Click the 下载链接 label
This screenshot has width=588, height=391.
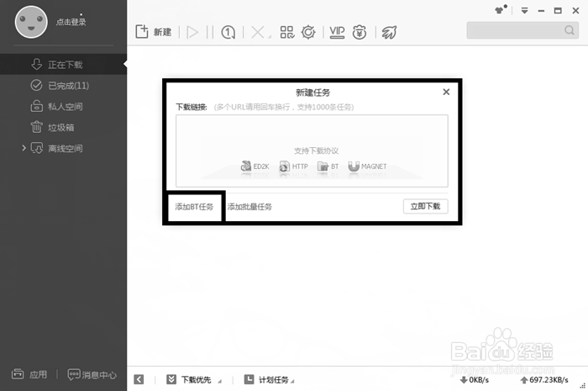coord(192,108)
